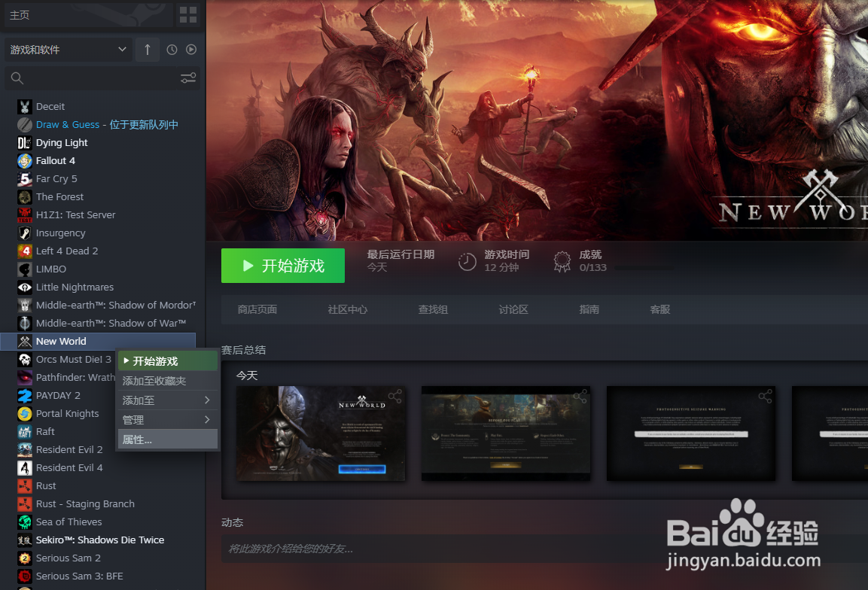Open the 客服 support tab
Image resolution: width=868 pixels, height=590 pixels.
(x=660, y=309)
